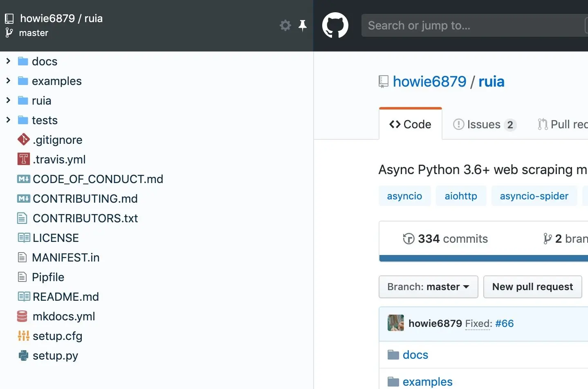Click the New pull request button
Viewport: 588px width, 389px height.
pos(532,287)
